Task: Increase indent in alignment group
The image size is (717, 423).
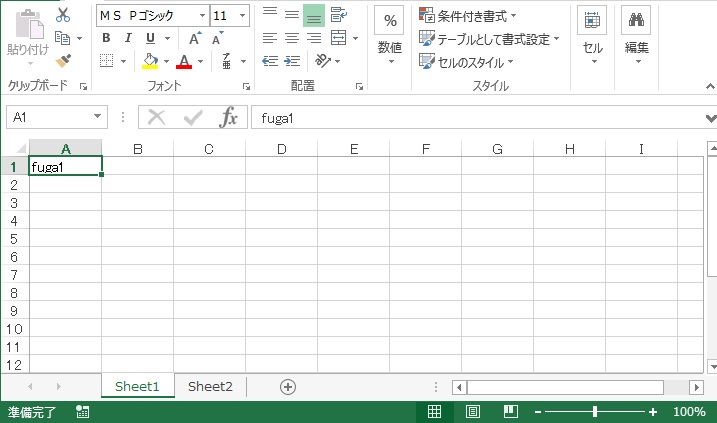Action: tap(292, 61)
